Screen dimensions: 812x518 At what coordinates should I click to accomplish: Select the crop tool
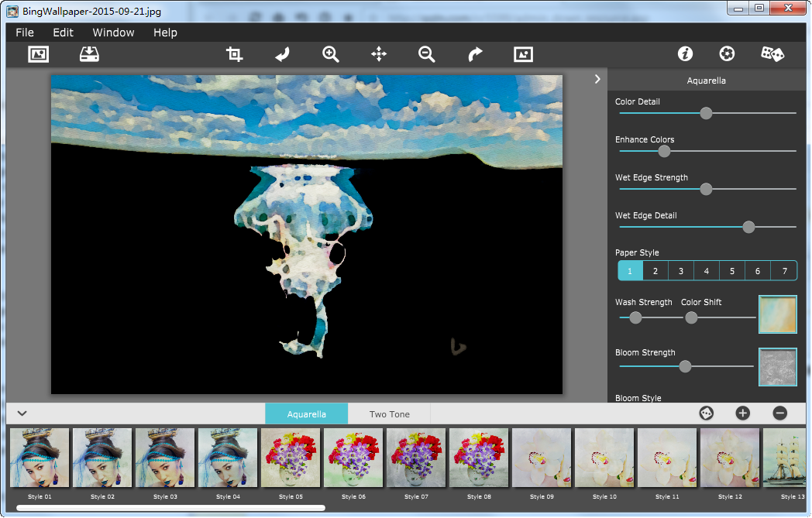(x=234, y=54)
